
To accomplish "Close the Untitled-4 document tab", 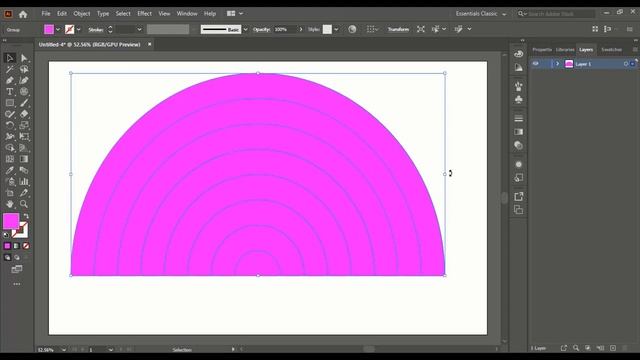I will pos(149,44).
